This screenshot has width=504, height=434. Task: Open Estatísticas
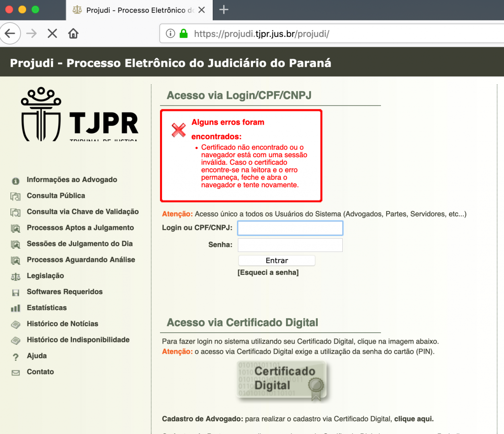tap(47, 308)
